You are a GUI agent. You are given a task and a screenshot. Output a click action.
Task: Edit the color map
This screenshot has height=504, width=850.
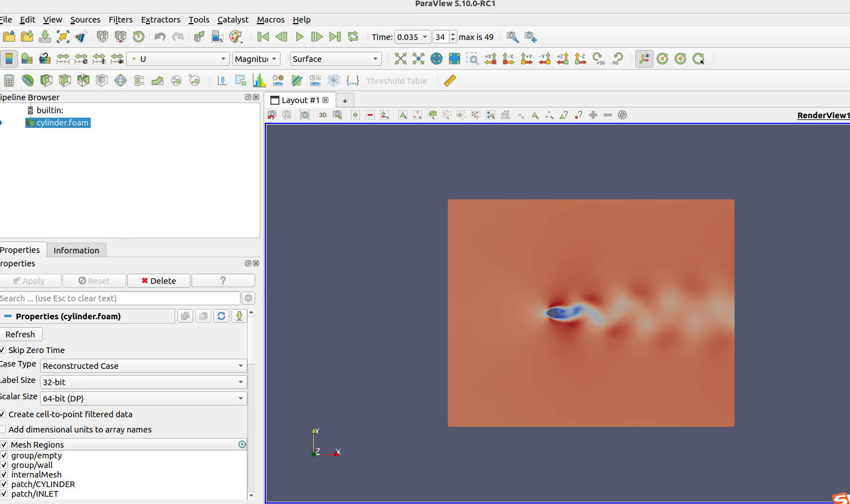pos(26,59)
